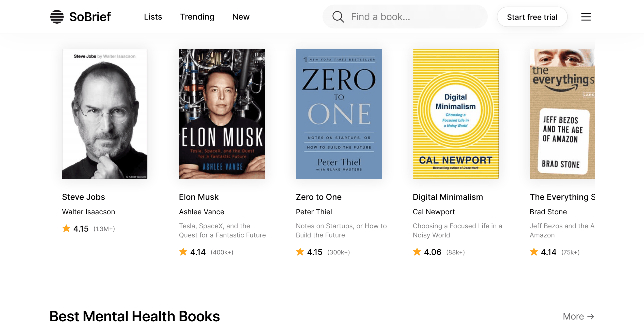644x333 pixels.
Task: Click the star icon under Digital Minimalism
Action: click(x=417, y=252)
